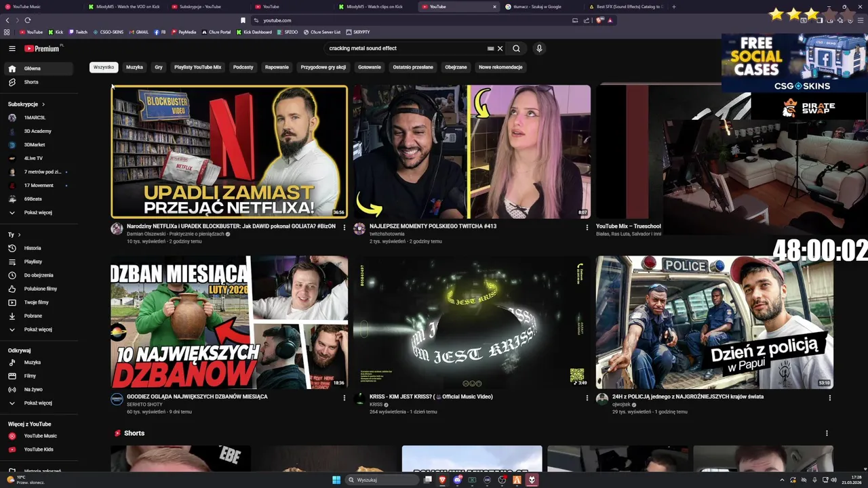
Task: Open the Ty section chevron
Action: 20,235
